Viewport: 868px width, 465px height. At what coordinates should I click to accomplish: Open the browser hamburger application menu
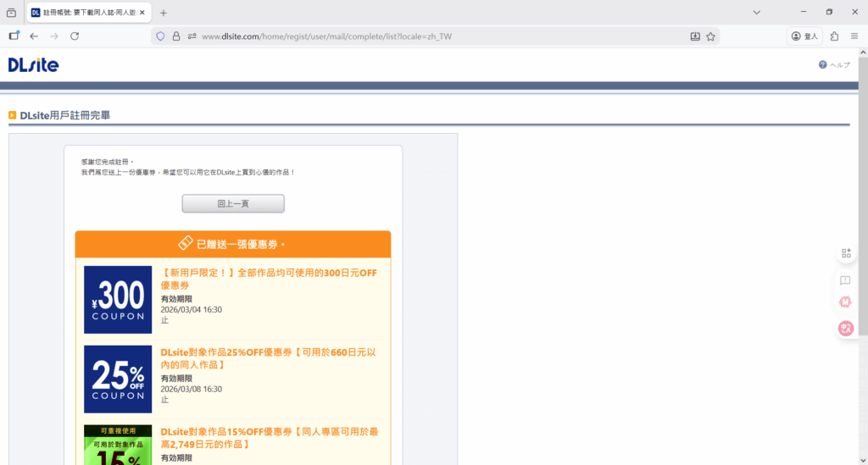click(854, 36)
